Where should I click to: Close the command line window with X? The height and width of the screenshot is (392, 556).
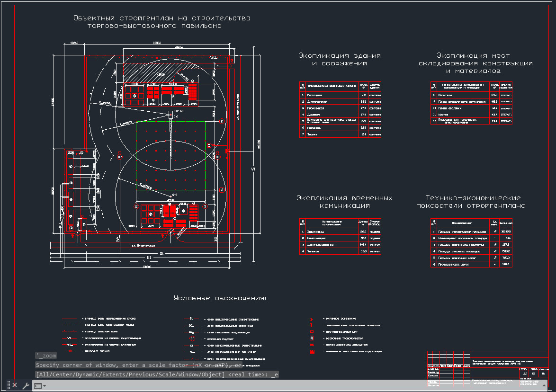tap(15, 385)
